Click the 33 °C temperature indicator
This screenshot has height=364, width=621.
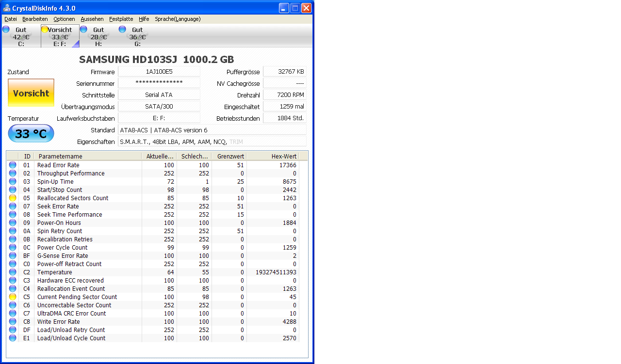point(31,133)
